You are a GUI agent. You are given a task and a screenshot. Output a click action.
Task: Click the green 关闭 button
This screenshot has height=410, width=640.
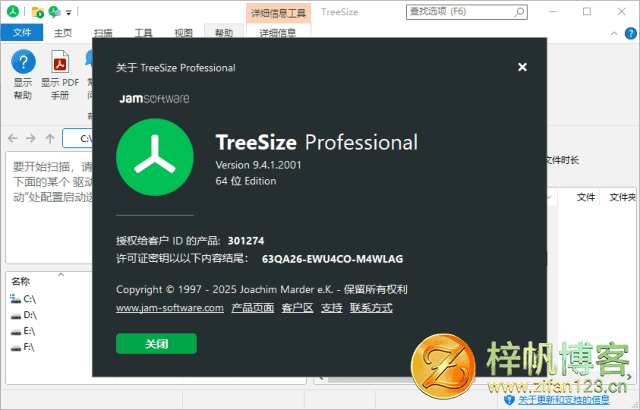156,344
